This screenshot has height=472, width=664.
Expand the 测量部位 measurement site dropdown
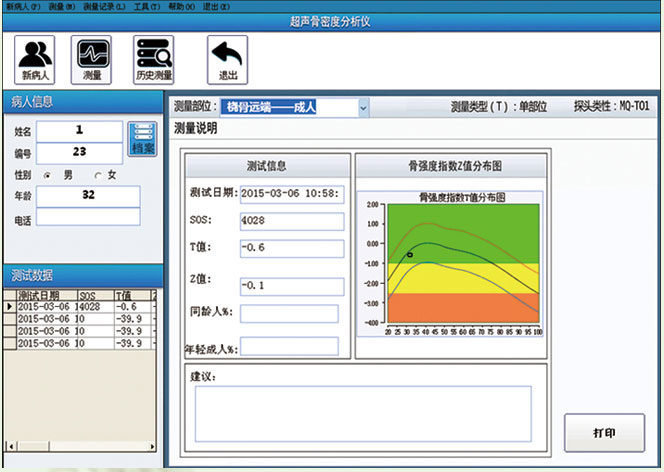point(362,107)
